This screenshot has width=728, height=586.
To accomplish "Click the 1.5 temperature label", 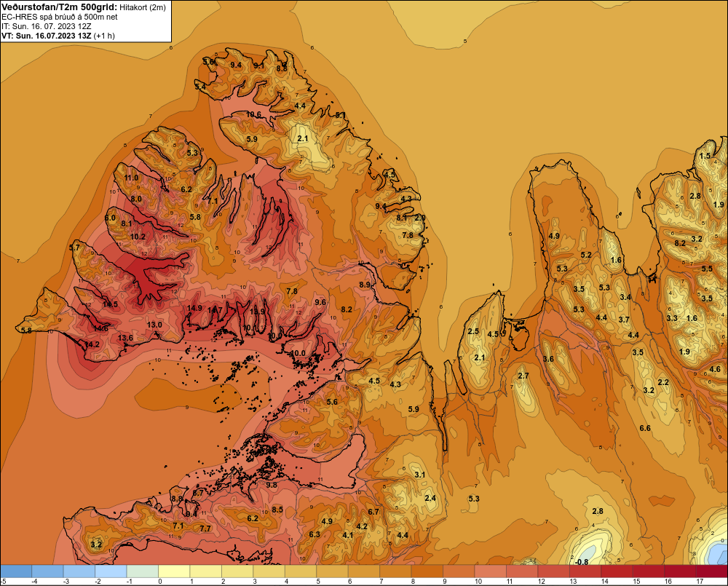I will (705, 156).
